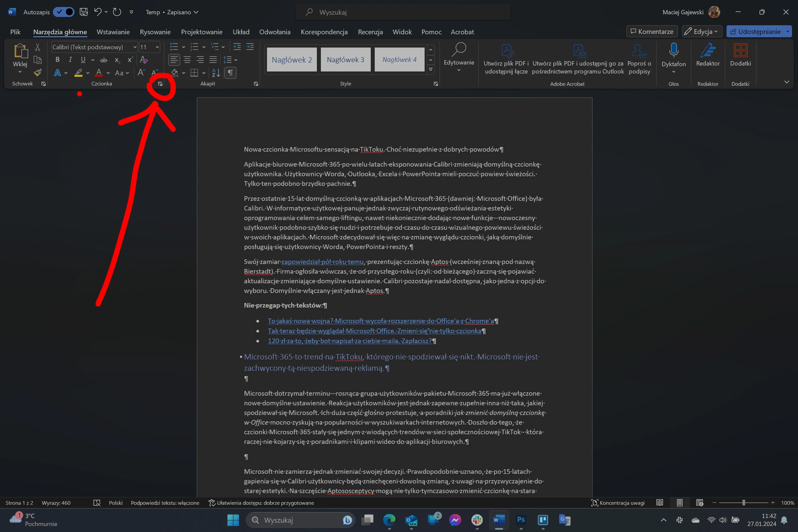Viewport: 798px width, 532px height.
Task: Apply the yellow text highlight color
Action: tap(78, 72)
